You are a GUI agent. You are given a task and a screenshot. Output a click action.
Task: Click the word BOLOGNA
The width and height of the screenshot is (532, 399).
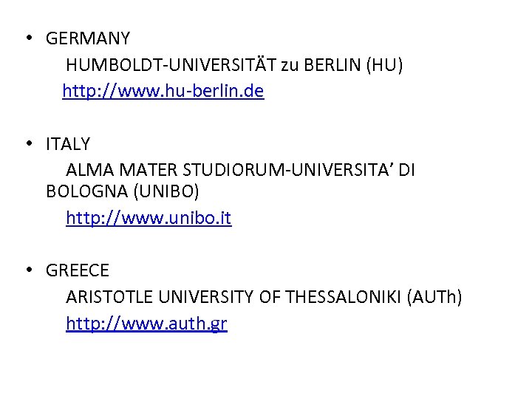tap(87, 191)
